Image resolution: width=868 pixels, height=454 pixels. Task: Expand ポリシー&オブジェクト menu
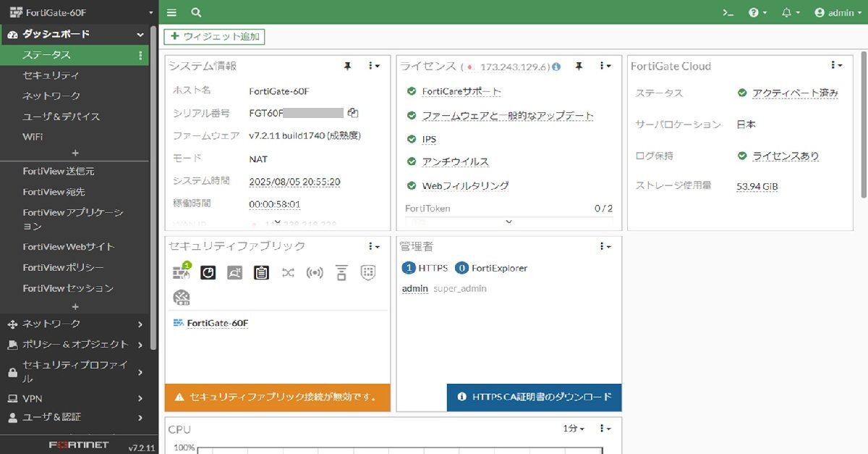point(75,345)
